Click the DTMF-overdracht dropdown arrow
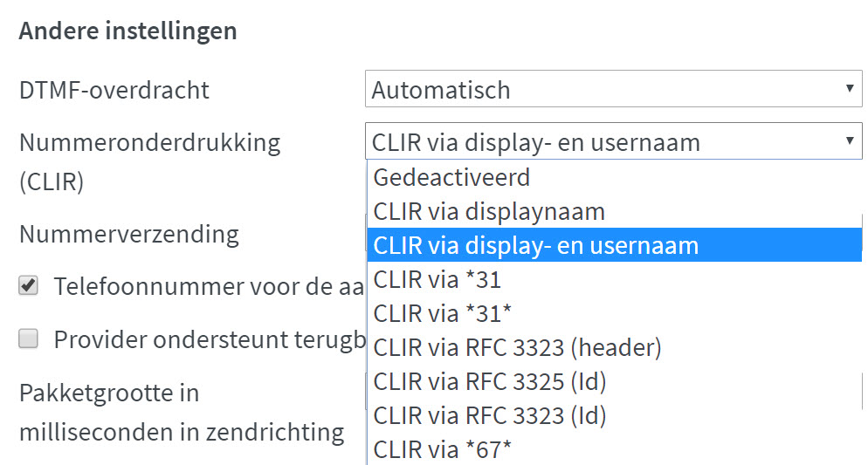Image resolution: width=868 pixels, height=465 pixels. pos(849,89)
